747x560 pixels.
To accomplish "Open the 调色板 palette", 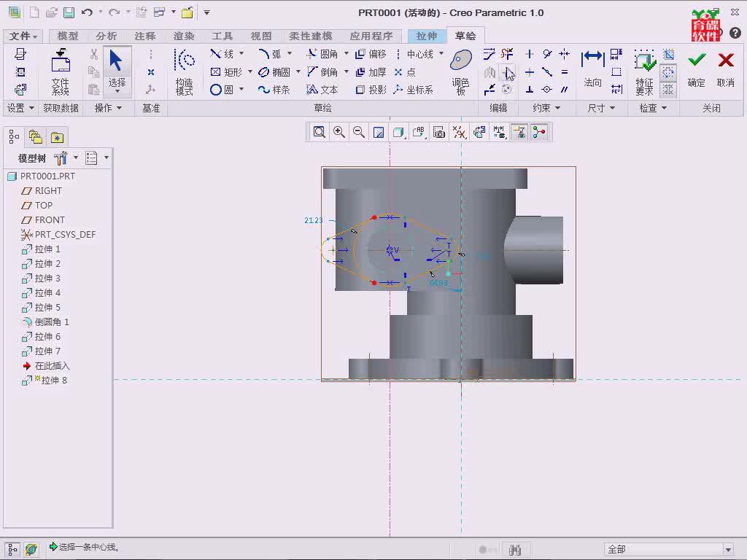I will (x=461, y=71).
